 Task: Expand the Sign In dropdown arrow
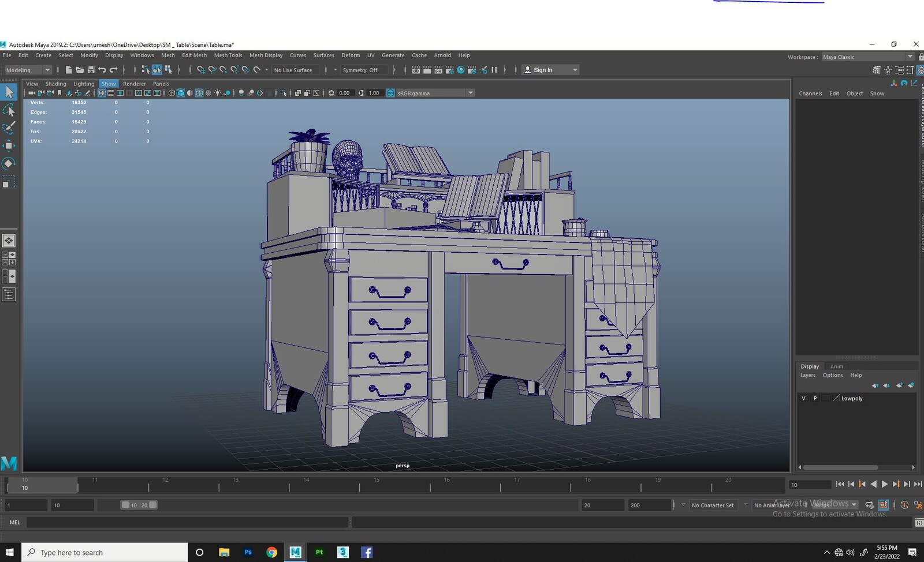coord(575,70)
